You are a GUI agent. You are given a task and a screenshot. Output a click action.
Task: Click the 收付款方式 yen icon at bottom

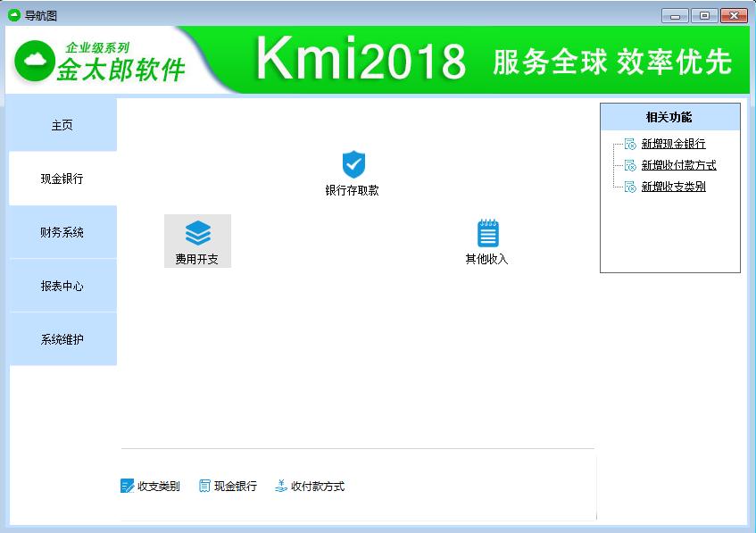(x=285, y=487)
